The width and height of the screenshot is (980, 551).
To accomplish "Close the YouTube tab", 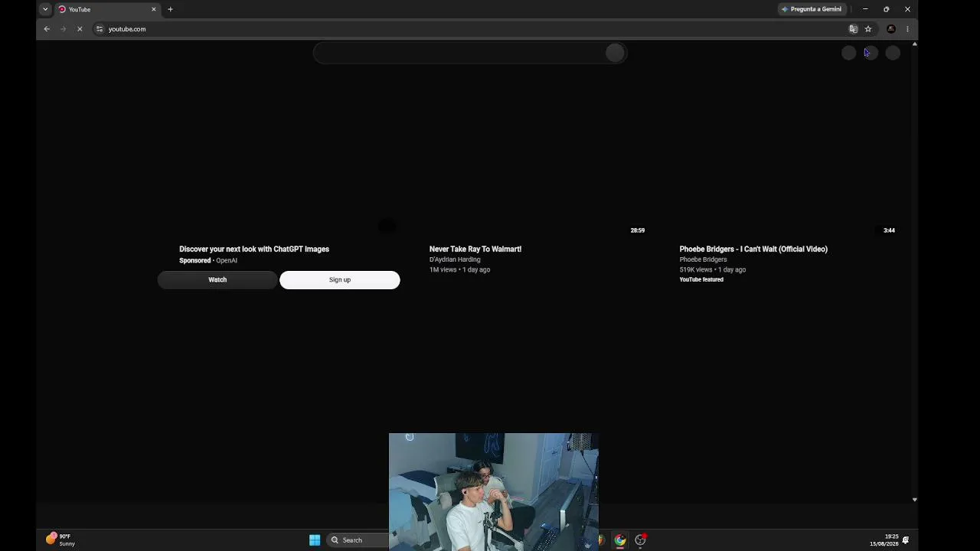I will (154, 9).
